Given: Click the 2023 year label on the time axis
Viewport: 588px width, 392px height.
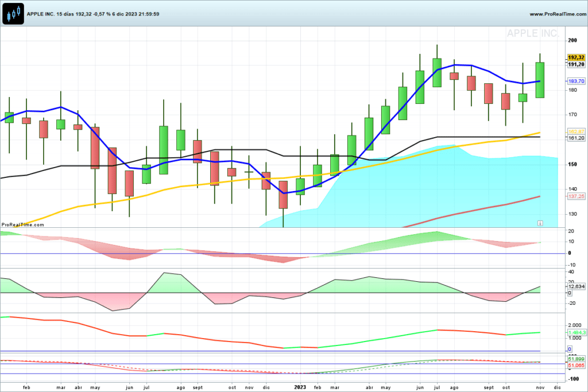Looking at the screenshot, I should tap(300, 387).
